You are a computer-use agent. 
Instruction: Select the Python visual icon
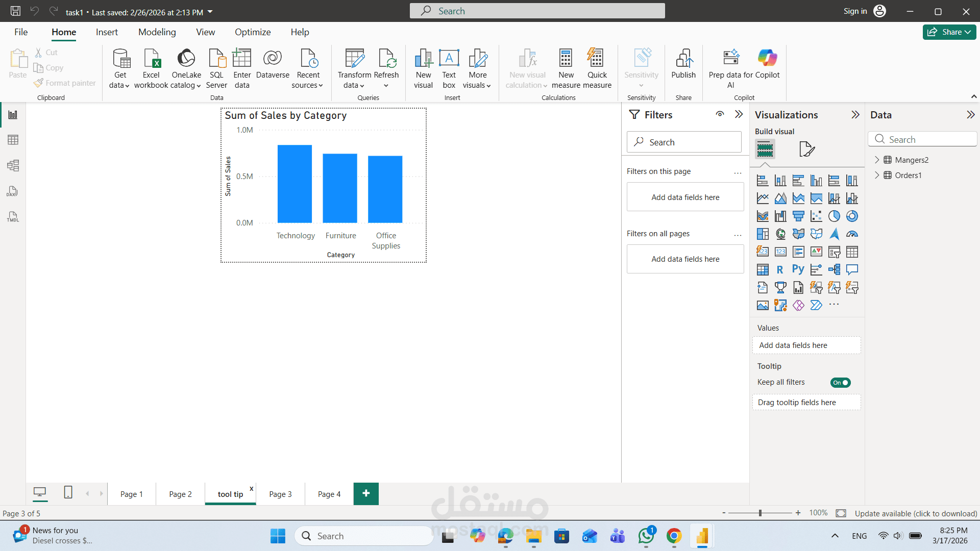pyautogui.click(x=798, y=269)
